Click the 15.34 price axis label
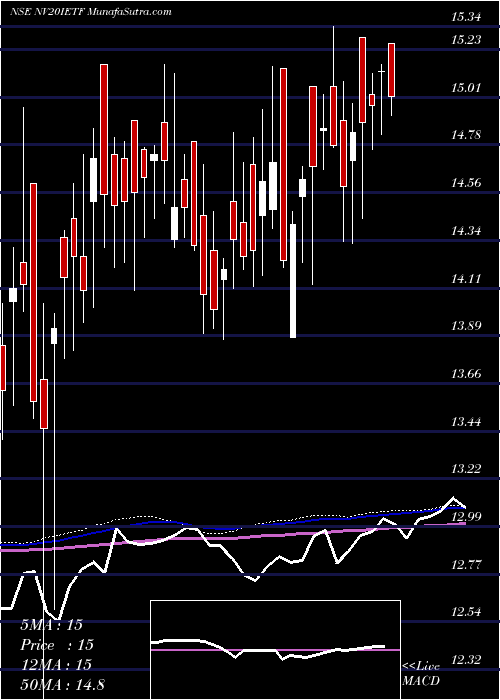 tap(466, 18)
